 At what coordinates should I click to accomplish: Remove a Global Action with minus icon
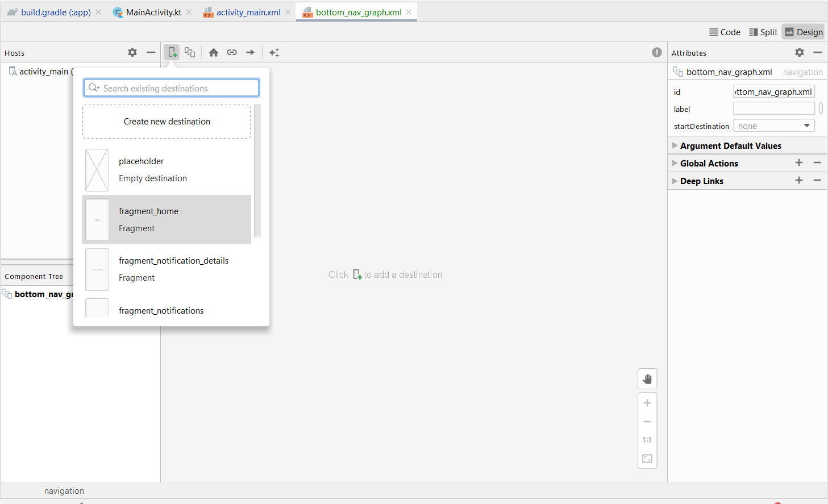pos(817,163)
